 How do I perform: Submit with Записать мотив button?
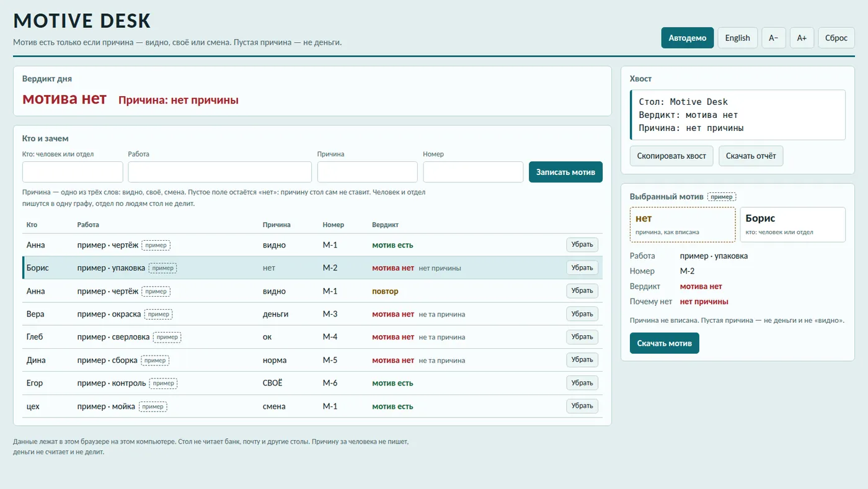tap(565, 172)
